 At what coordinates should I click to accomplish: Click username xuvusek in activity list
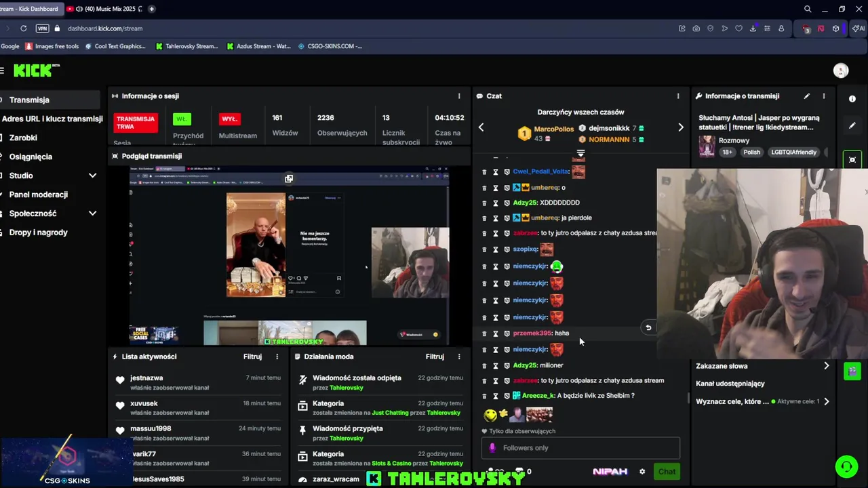[x=144, y=403]
